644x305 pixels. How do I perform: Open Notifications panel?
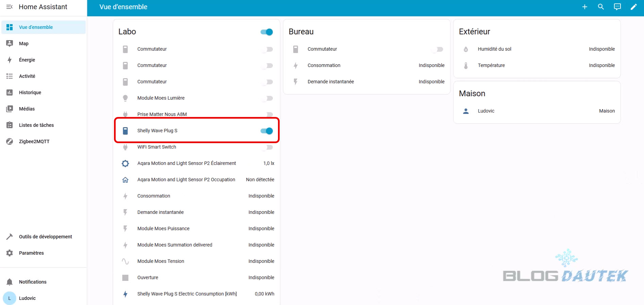tap(33, 282)
